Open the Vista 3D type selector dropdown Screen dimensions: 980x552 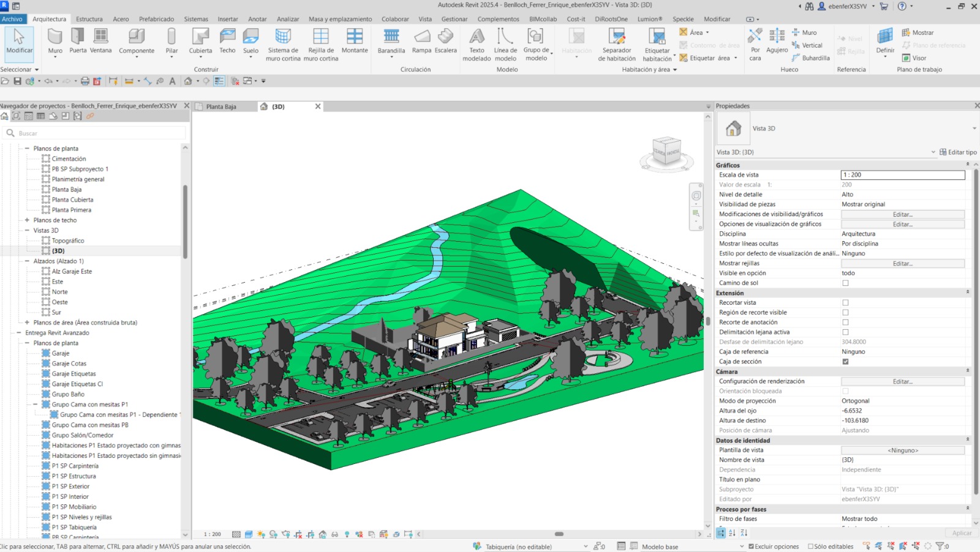point(974,129)
